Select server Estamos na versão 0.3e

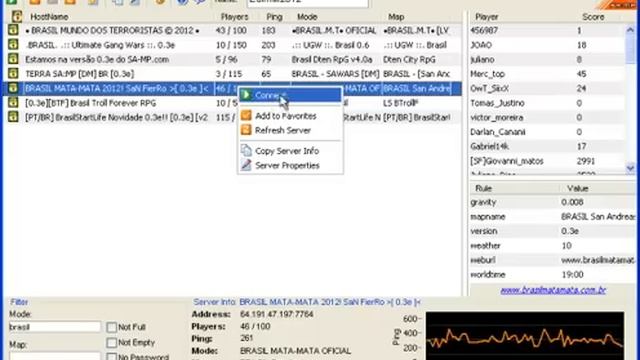(233, 60)
